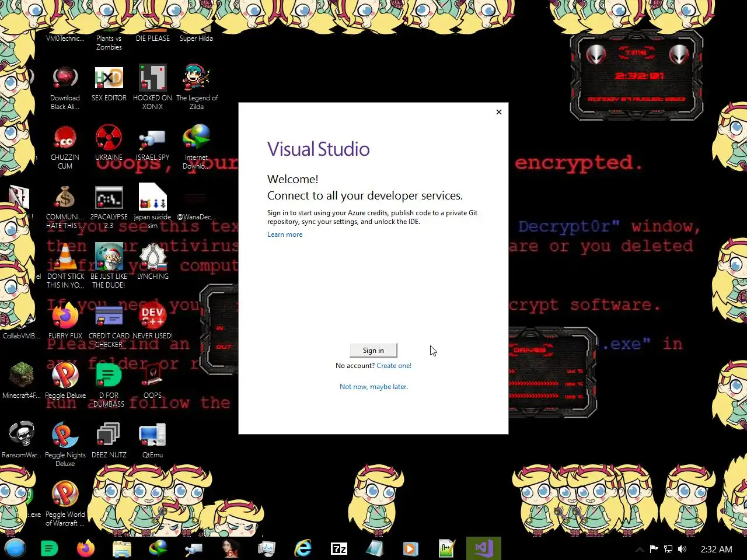Select the DIE PLEASE desktop label
This screenshot has width=747, height=560.
tap(153, 38)
